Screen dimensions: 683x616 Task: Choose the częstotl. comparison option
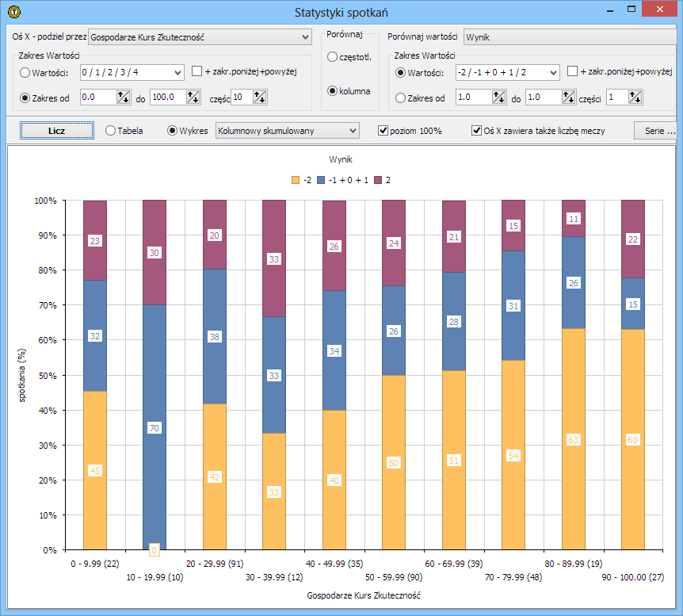click(x=332, y=56)
